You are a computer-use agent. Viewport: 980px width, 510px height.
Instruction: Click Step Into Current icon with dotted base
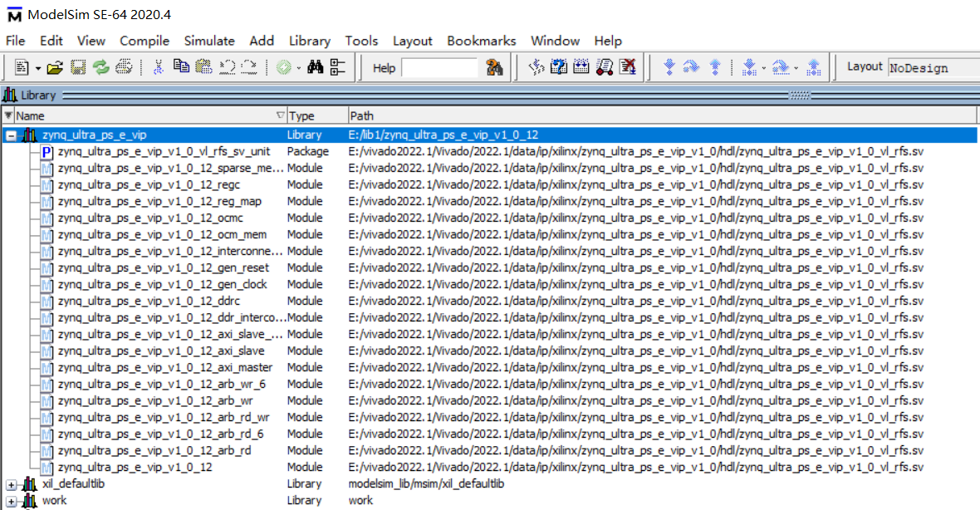749,67
